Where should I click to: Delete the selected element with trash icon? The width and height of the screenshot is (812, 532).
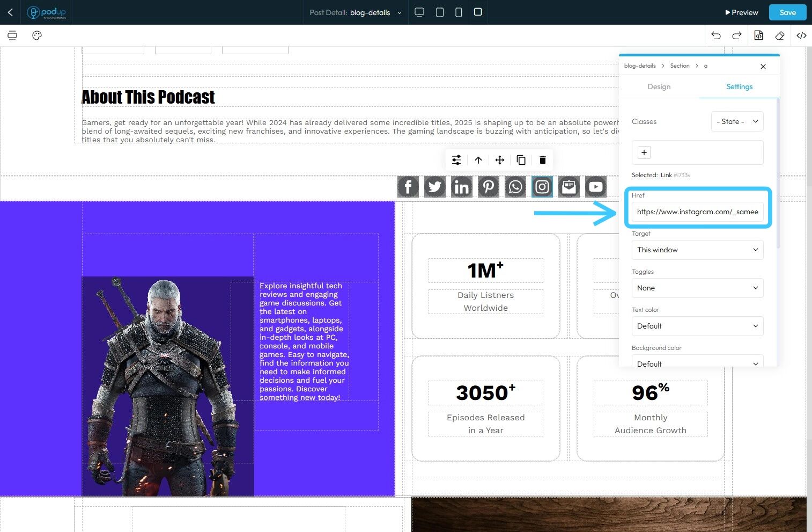(543, 160)
